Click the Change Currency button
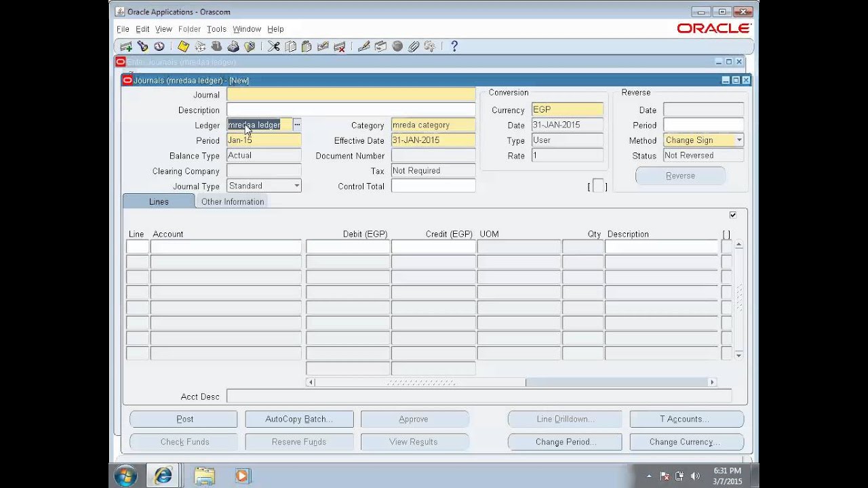The height and width of the screenshot is (488, 868). (686, 442)
